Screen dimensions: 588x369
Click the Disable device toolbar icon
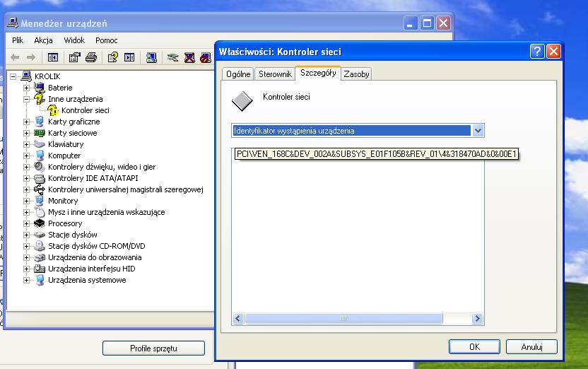[x=205, y=57]
